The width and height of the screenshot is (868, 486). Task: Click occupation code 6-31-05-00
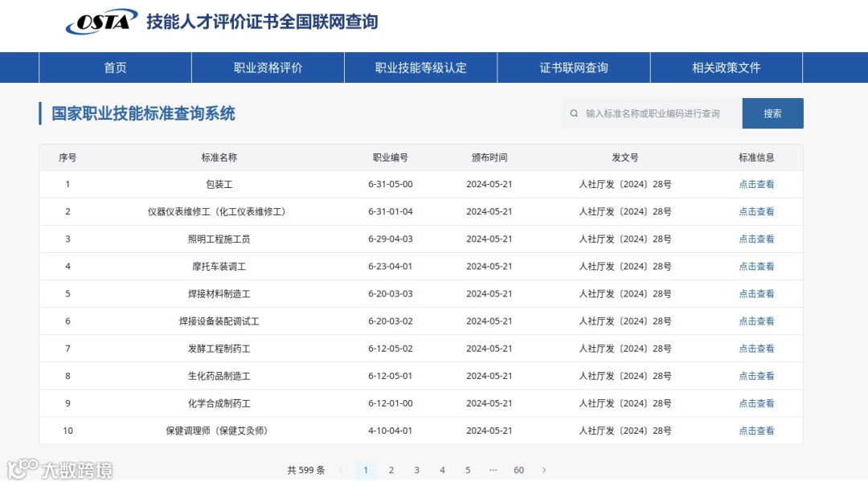pyautogui.click(x=391, y=184)
